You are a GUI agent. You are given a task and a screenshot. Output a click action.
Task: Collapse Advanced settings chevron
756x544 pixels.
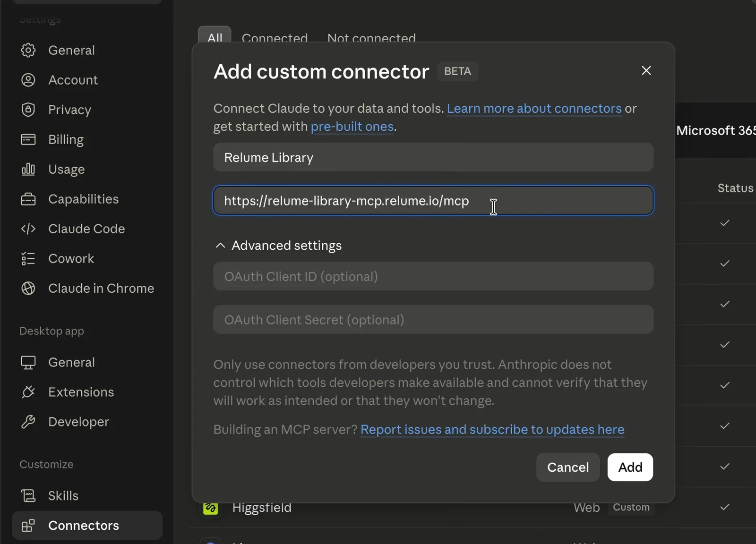[x=220, y=246]
